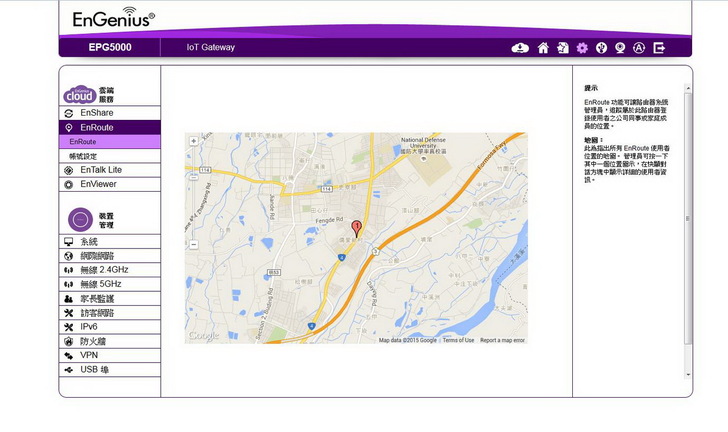Zoom out the map with minus button
The image size is (728, 432).
193,243
